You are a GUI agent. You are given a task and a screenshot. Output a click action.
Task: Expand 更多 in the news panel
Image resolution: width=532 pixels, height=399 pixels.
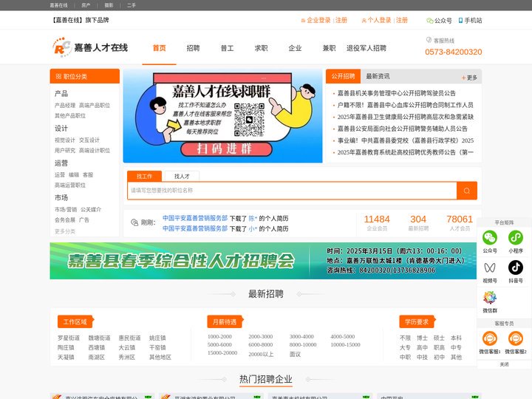pos(469,78)
